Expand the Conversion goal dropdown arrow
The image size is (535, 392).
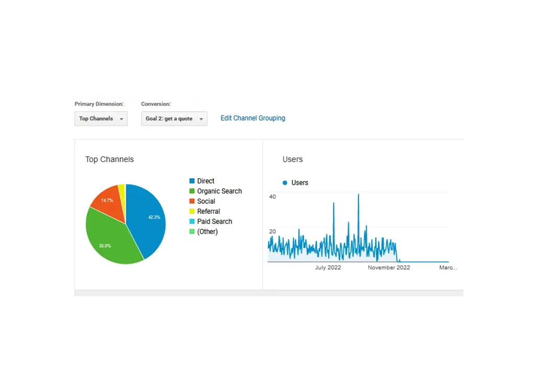(201, 119)
